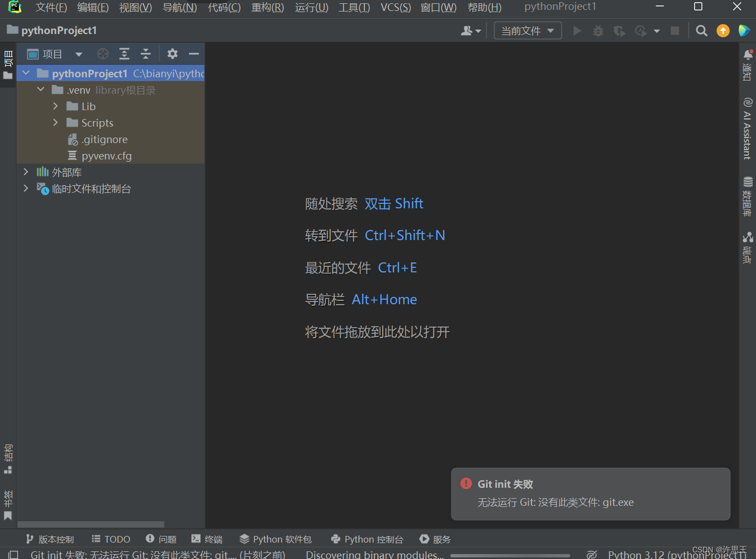Open 服务 tool window tab
The height and width of the screenshot is (559, 756).
[x=435, y=539]
